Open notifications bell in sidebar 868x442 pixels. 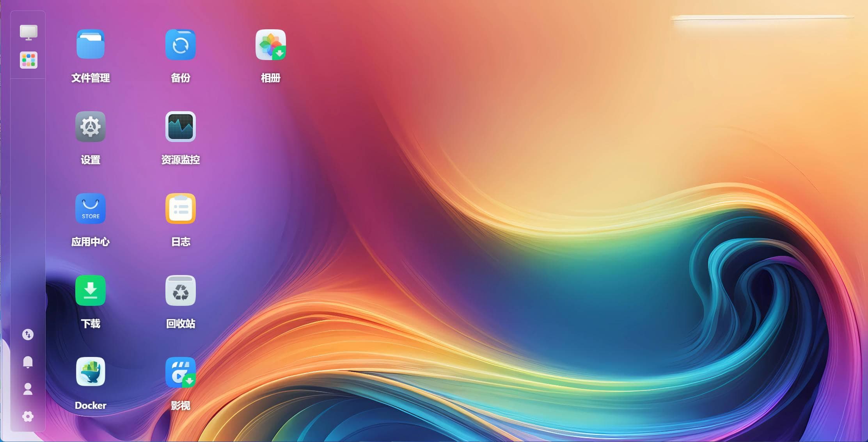pyautogui.click(x=28, y=362)
